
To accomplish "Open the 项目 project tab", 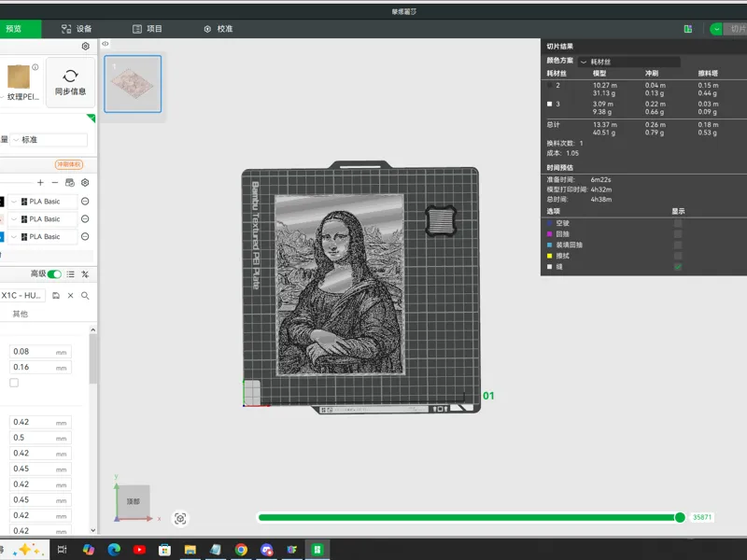I will (148, 29).
